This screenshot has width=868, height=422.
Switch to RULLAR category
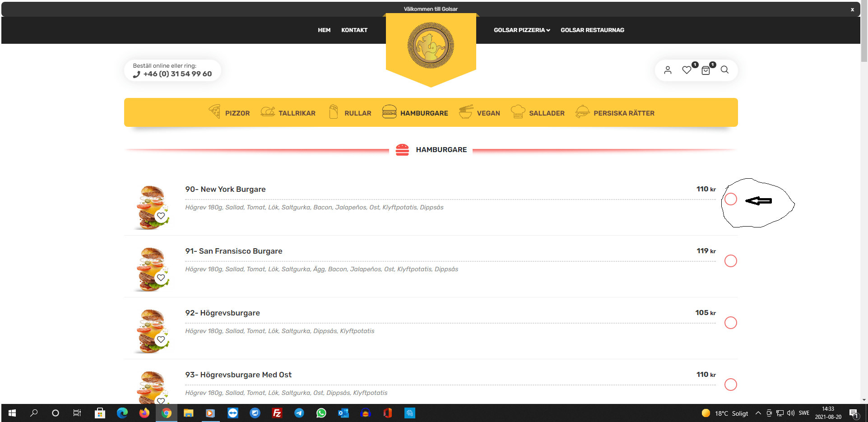tap(358, 113)
